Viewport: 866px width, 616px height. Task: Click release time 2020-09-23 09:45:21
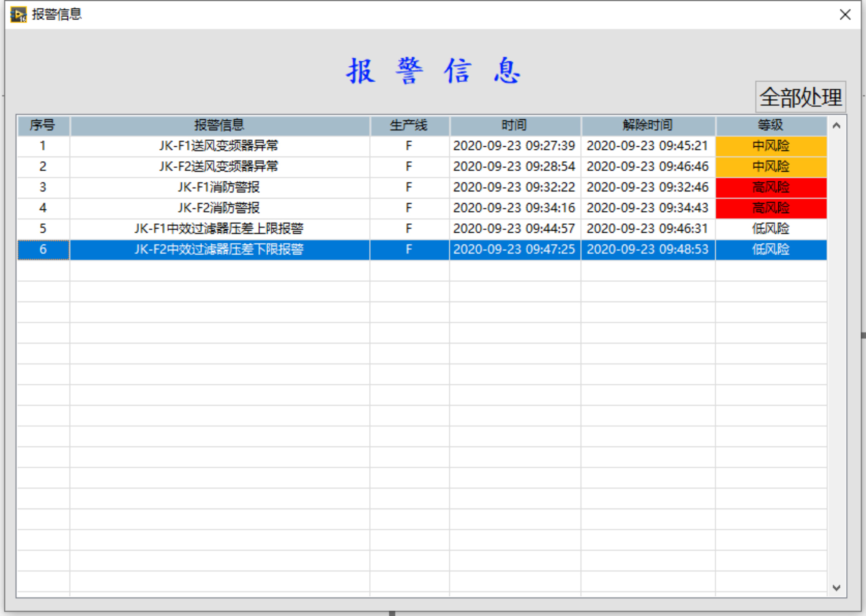pyautogui.click(x=648, y=146)
